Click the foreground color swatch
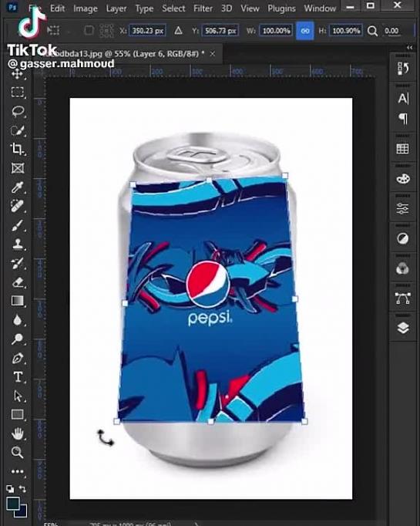Image resolution: width=420 pixels, height=526 pixels. pos(13,504)
